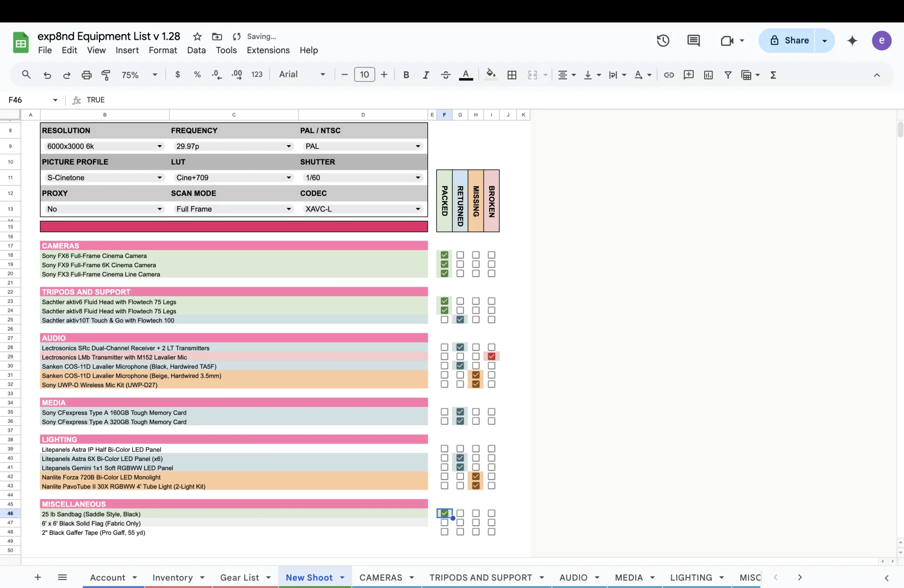Check RETURNED for Sony FX9 camera
Image resolution: width=904 pixels, height=588 pixels.
click(460, 264)
